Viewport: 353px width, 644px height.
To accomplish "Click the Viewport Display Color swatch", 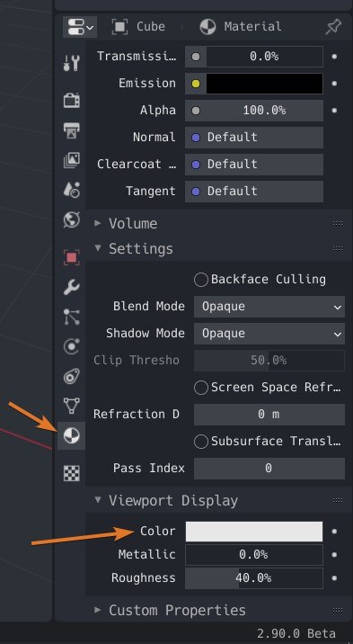I will (254, 532).
